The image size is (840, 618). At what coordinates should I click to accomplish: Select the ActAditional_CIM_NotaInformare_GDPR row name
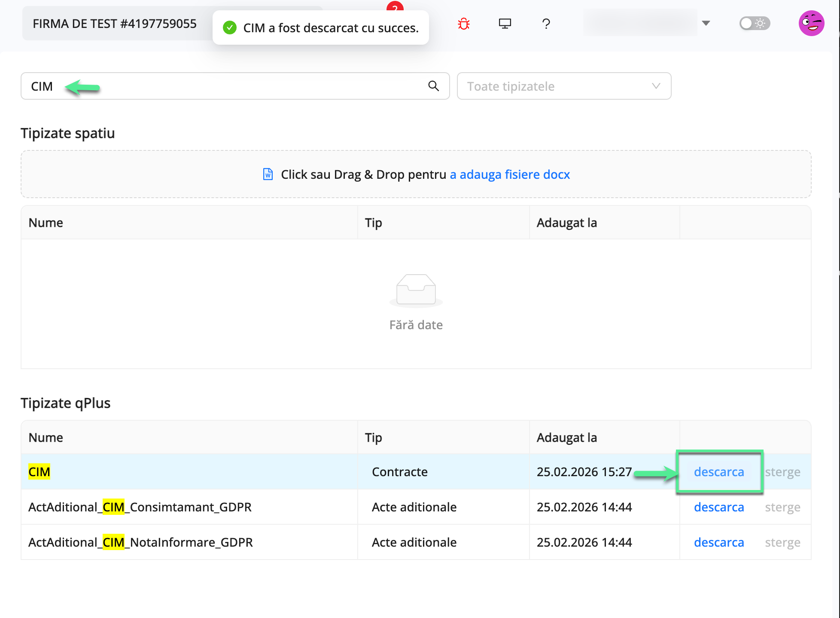pos(140,542)
